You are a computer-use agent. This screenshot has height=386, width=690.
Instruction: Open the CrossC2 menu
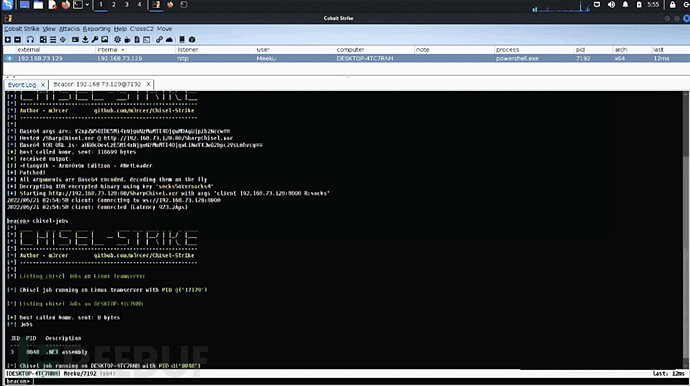point(142,29)
